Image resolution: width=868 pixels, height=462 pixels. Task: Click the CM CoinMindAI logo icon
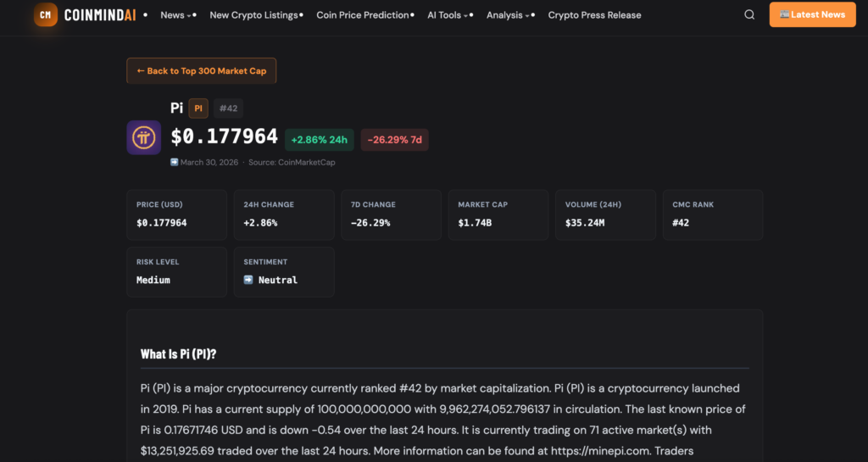(x=46, y=15)
